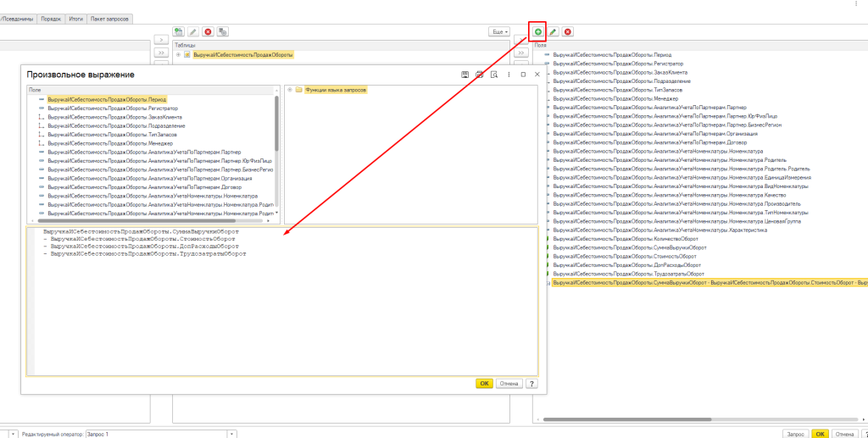Click the red delete table icon
The image size is (868, 438).
pos(208,31)
